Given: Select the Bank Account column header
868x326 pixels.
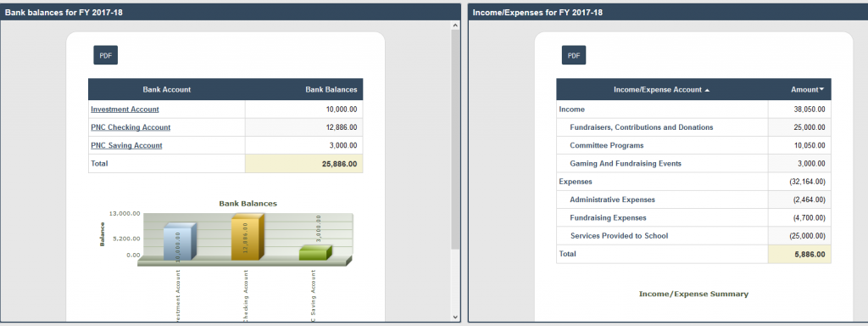Looking at the screenshot, I should tap(167, 89).
